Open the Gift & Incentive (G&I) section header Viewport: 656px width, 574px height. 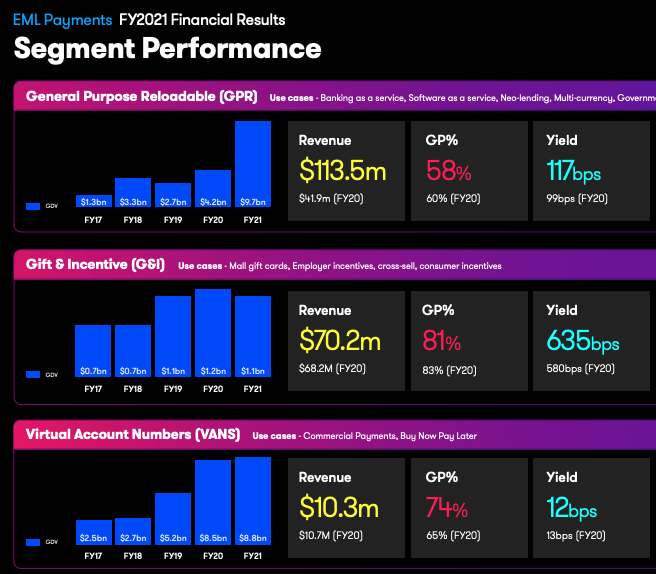[x=95, y=265]
